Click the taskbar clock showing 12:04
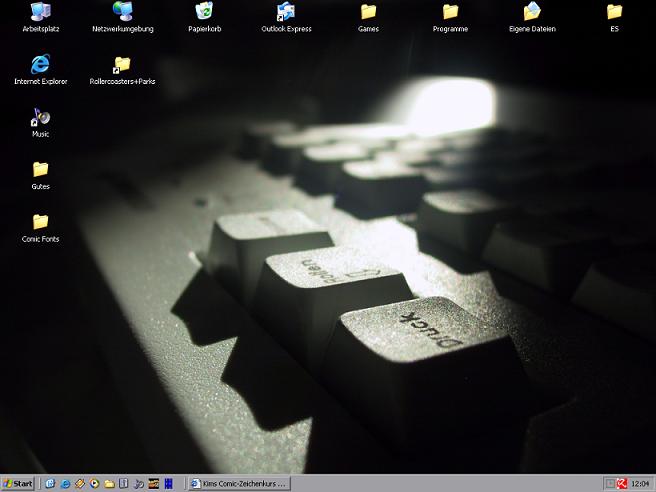This screenshot has width=656, height=492. click(x=640, y=483)
